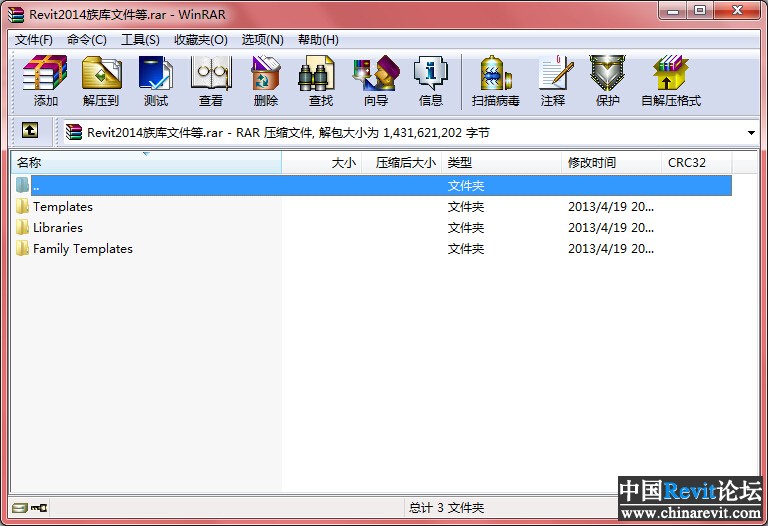Click the parent folder ".." icon
768x526 pixels.
coord(22,185)
